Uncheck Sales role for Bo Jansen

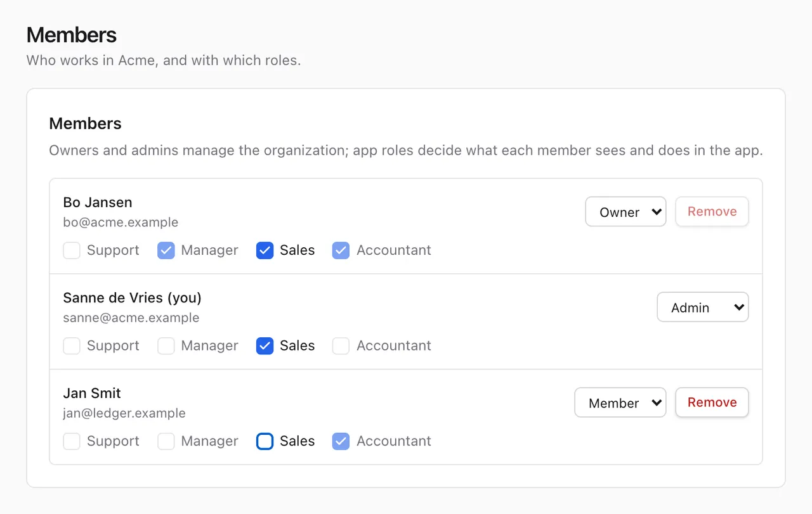point(265,250)
